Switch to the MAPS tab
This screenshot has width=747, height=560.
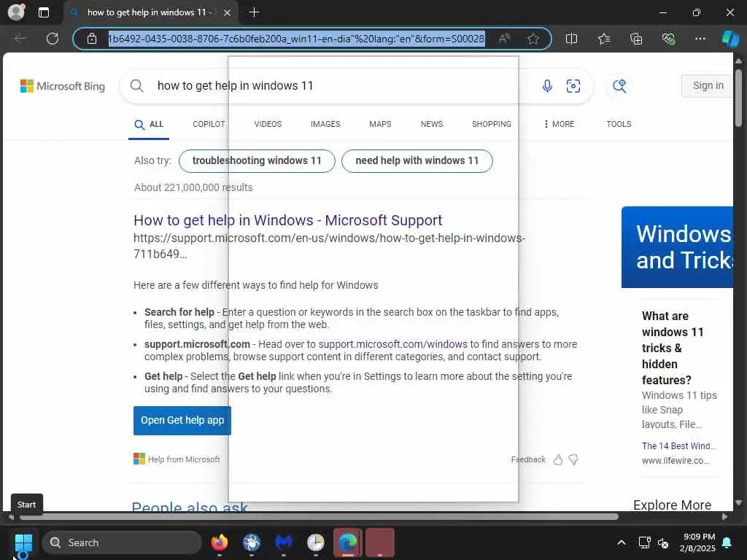click(380, 124)
